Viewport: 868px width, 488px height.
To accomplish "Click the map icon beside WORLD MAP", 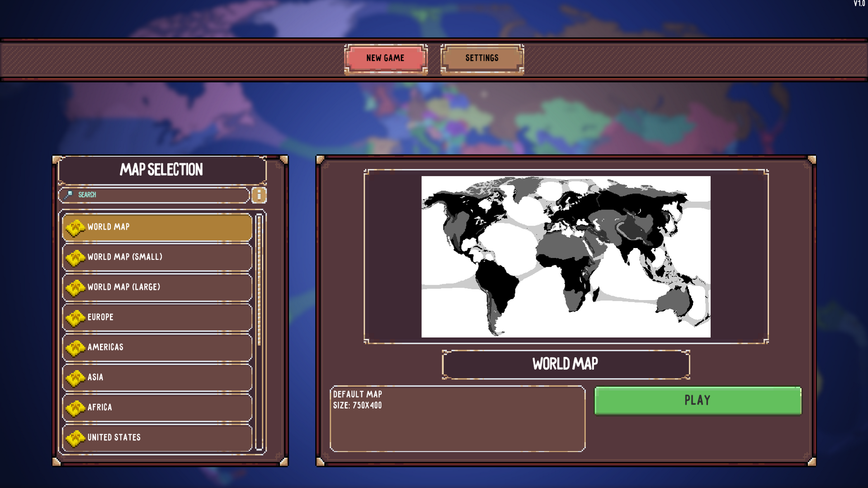I will click(x=76, y=227).
